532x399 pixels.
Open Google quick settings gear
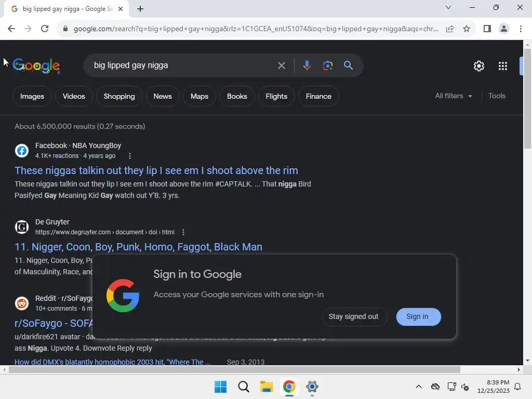(478, 66)
